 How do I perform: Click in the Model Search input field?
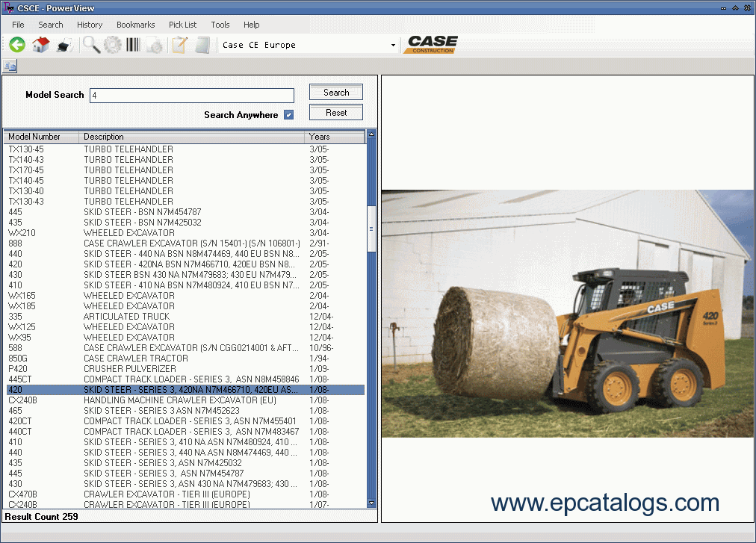pos(192,96)
